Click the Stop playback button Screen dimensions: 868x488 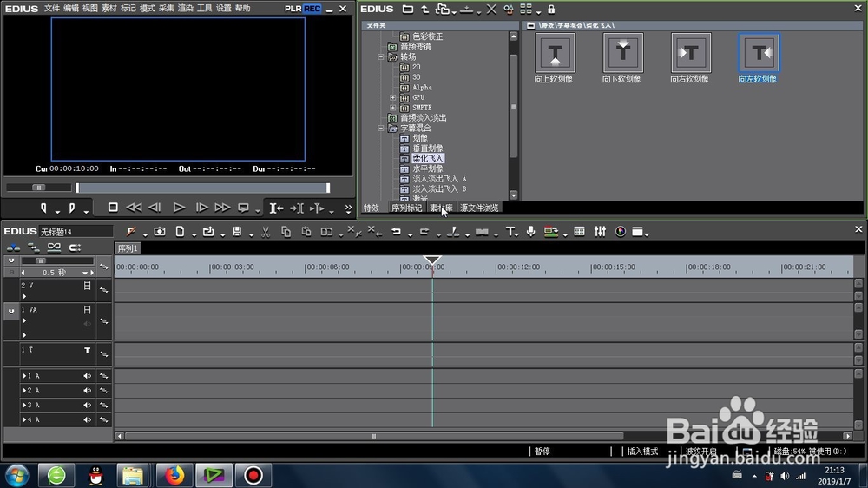click(x=113, y=208)
